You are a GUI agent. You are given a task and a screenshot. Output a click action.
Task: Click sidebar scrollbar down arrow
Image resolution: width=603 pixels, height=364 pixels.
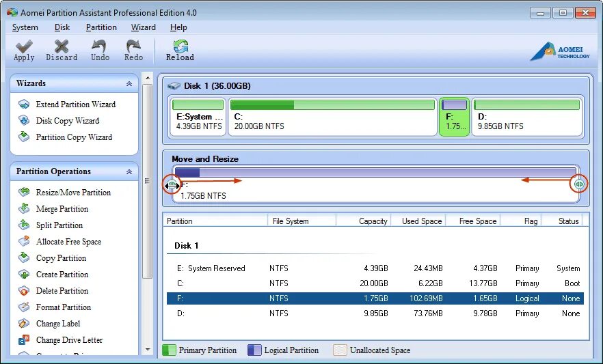pyautogui.click(x=147, y=350)
